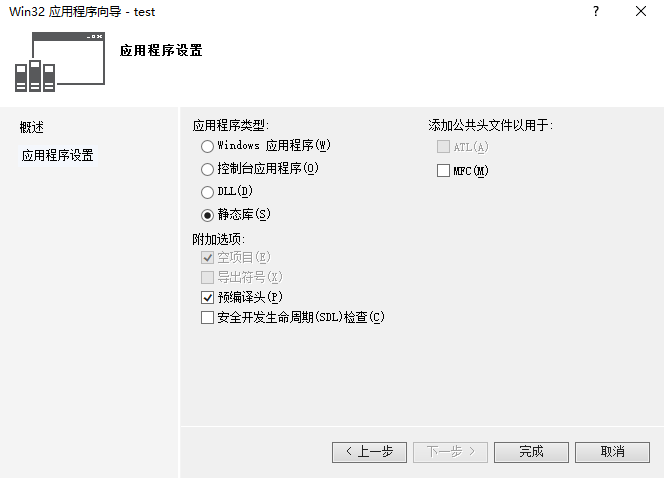Screen dimensions: 664x478
Task: Click the disabled ATL checkbox
Action: pos(444,147)
